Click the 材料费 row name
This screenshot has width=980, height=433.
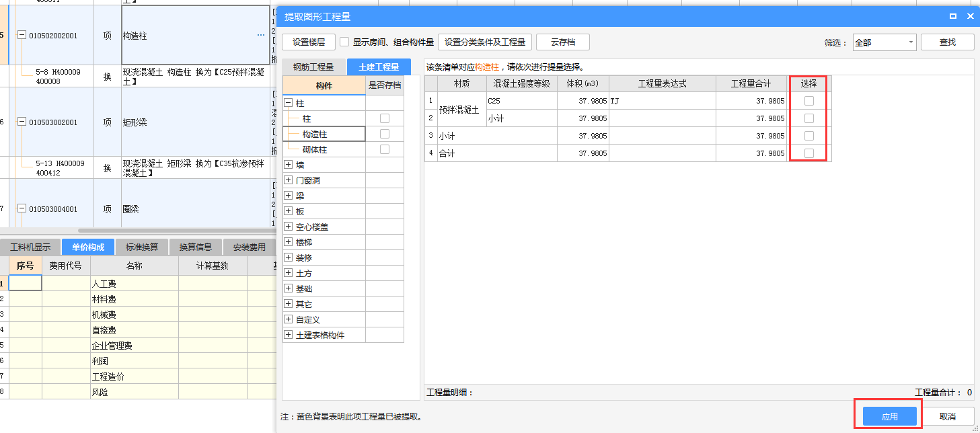[104, 299]
